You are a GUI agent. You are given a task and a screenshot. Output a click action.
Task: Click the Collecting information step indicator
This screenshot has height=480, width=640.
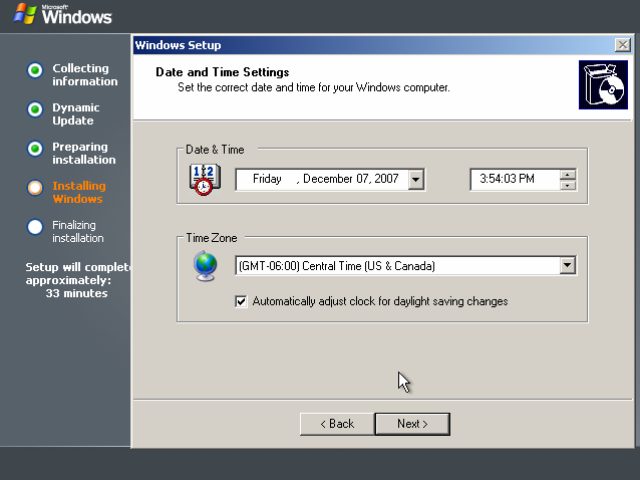pos(35,70)
